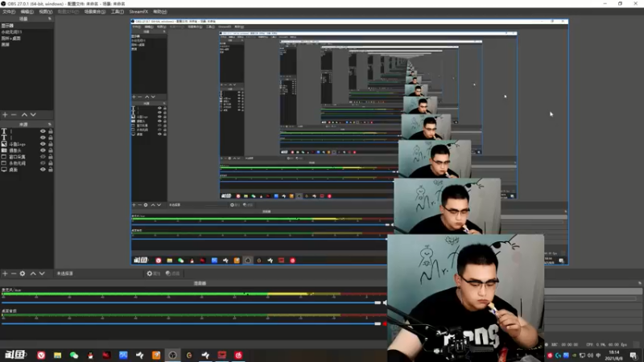Pop out the Sources dock panel

(50, 124)
